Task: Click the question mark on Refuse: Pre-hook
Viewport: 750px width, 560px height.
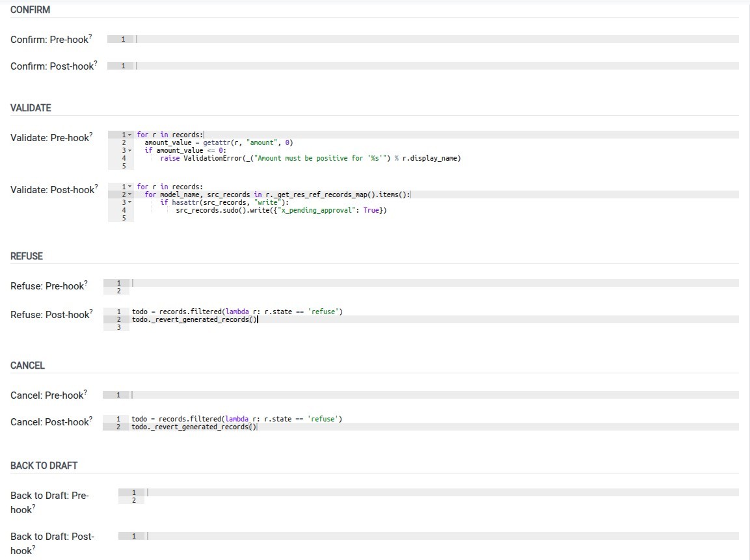Action: pos(86,282)
